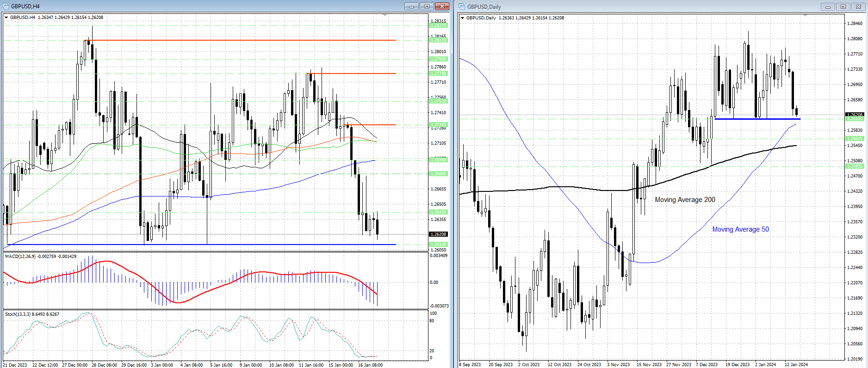Select the blue Moving Average 50 label
This screenshot has width=868, height=368.
click(x=740, y=229)
